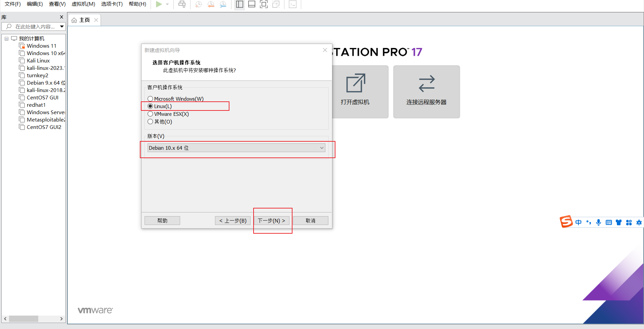The height and width of the screenshot is (329, 644).
Task: Toggle the thumbnail bar view icon
Action: click(252, 4)
